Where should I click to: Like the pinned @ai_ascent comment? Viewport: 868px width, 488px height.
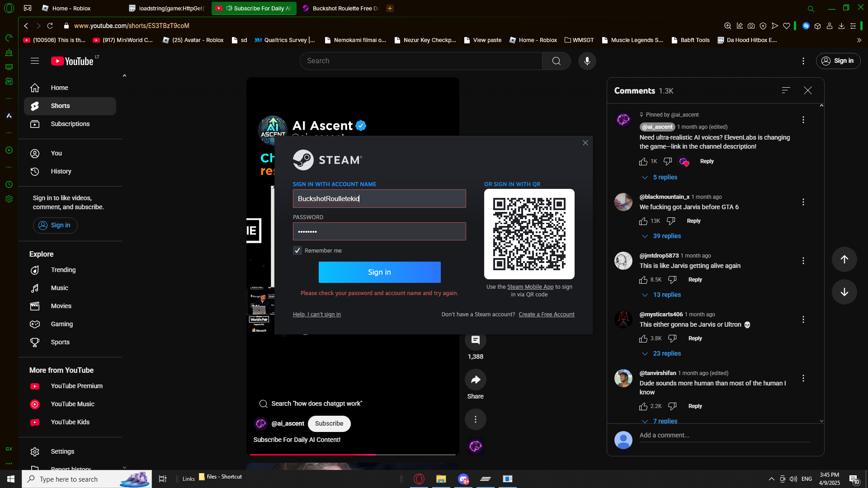[x=643, y=162]
